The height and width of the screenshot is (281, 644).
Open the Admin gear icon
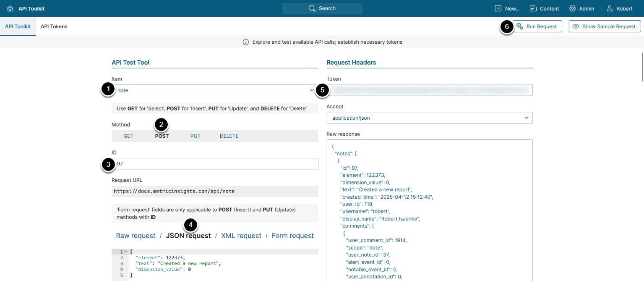click(x=572, y=8)
